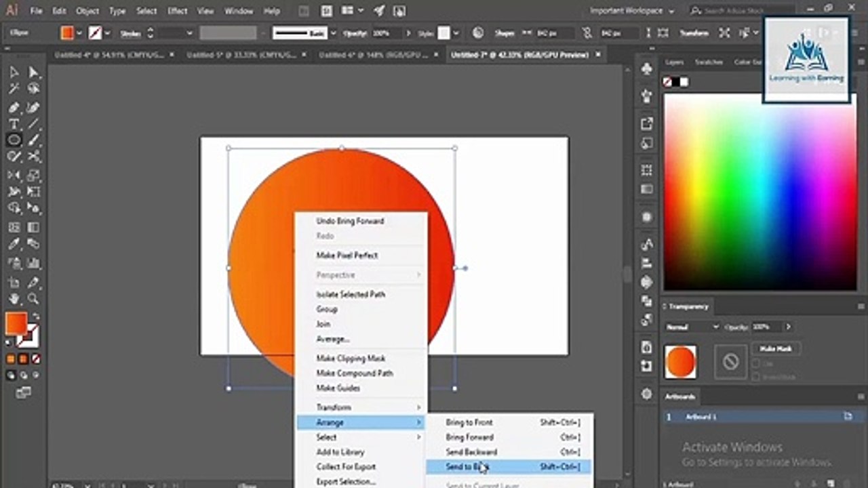
Task: Select the Column Graph tool
Action: [33, 263]
